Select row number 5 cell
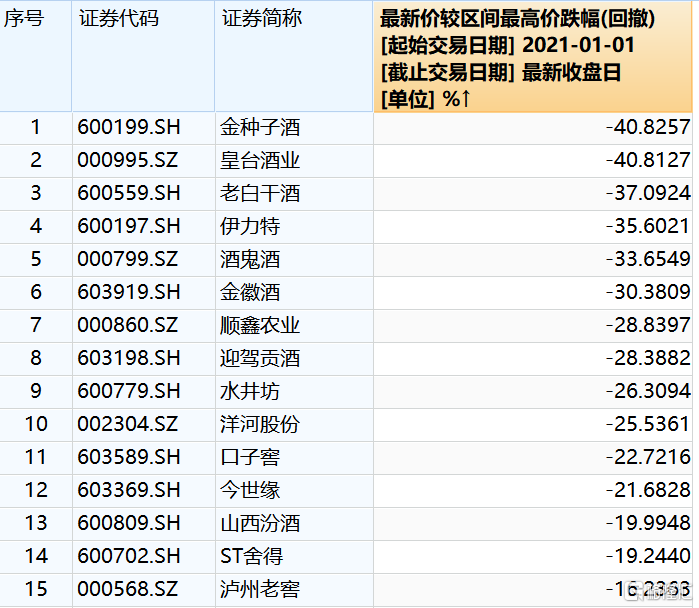 [x=36, y=259]
